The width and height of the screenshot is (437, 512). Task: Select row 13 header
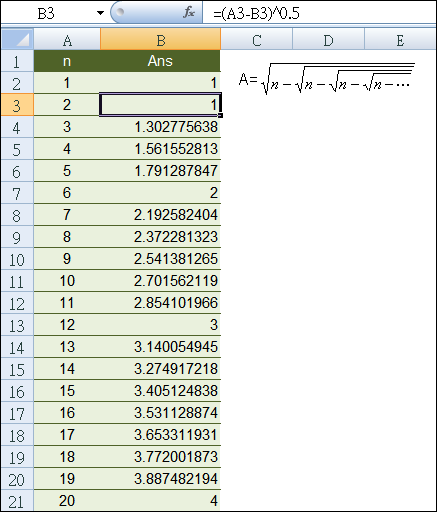pyautogui.click(x=17, y=325)
